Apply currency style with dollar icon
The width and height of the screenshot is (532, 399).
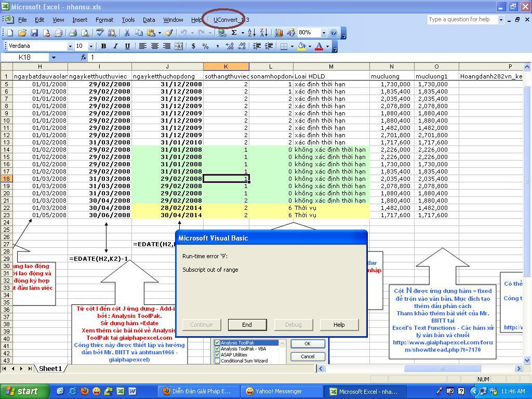point(193,46)
